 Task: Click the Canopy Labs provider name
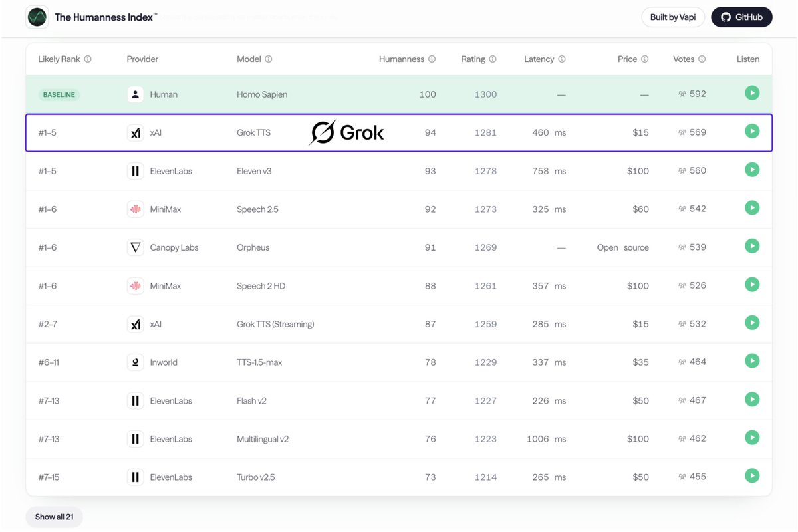(x=174, y=247)
